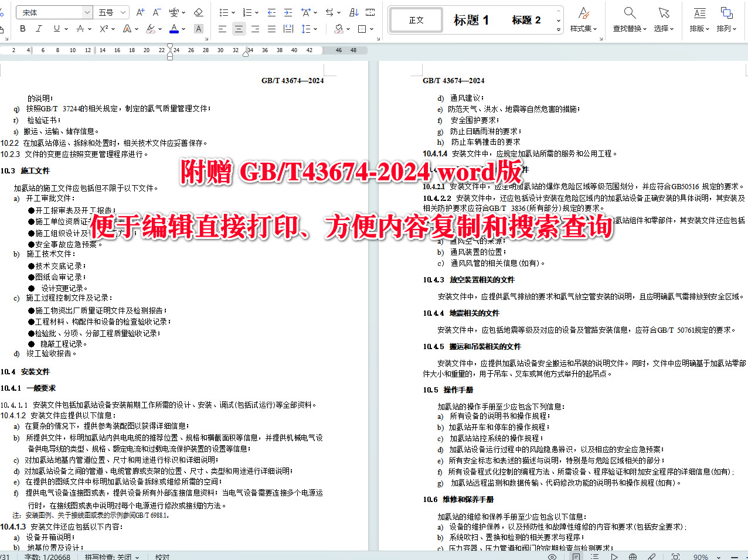Apply italic formatting

tap(39, 29)
